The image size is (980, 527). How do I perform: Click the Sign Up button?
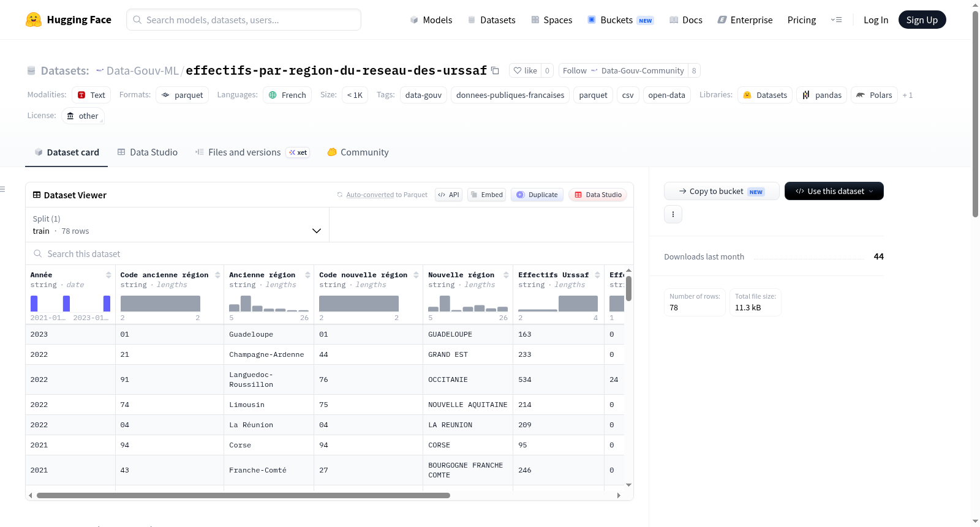[922, 20]
